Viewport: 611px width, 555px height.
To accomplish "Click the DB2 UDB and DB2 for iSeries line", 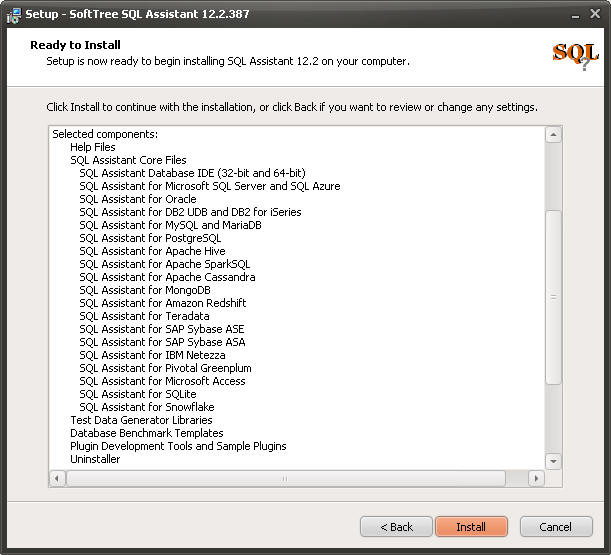I will [x=190, y=212].
